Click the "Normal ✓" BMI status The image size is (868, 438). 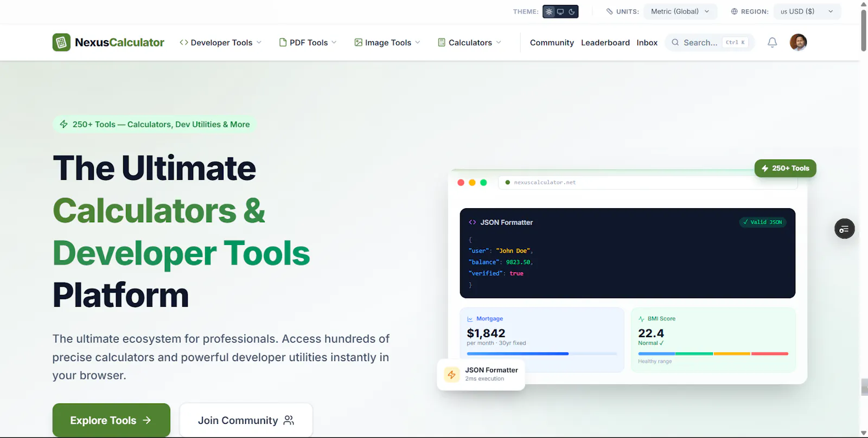click(x=651, y=343)
